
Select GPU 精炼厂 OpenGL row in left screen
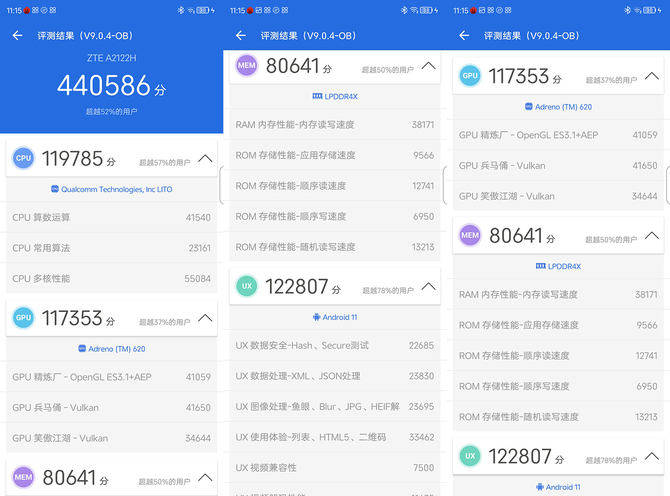point(112,377)
